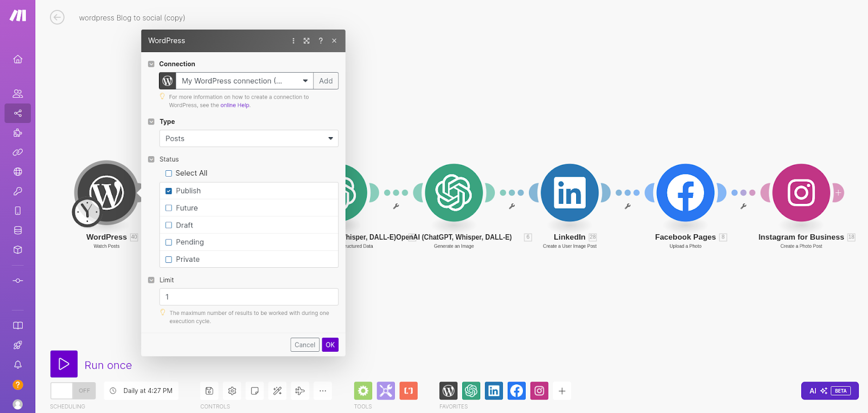Open the What's new rocket icon
The width and height of the screenshot is (868, 413).
click(x=18, y=345)
